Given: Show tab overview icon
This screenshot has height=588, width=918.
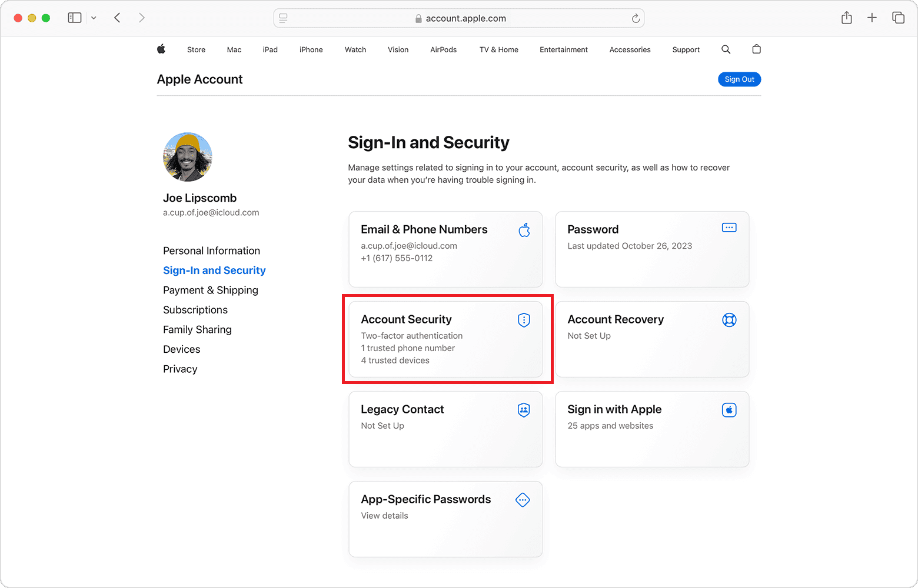Looking at the screenshot, I should tap(899, 18).
